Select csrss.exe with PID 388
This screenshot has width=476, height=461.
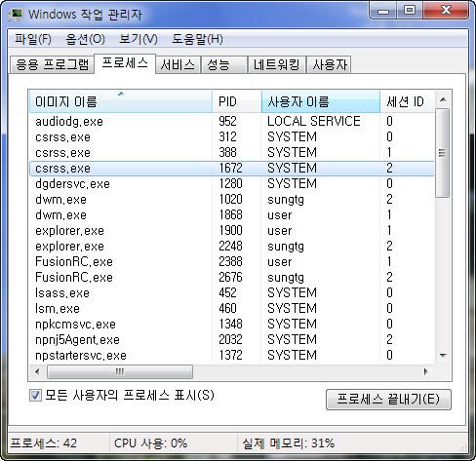pyautogui.click(x=232, y=153)
